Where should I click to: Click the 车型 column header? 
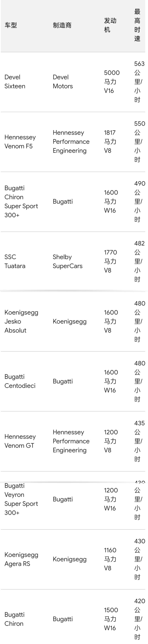pyautogui.click(x=11, y=25)
